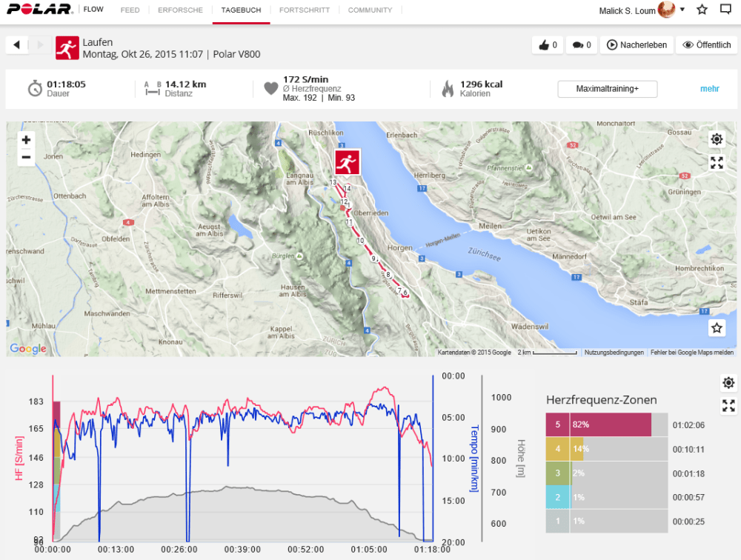Expand map to fullscreen

(717, 162)
